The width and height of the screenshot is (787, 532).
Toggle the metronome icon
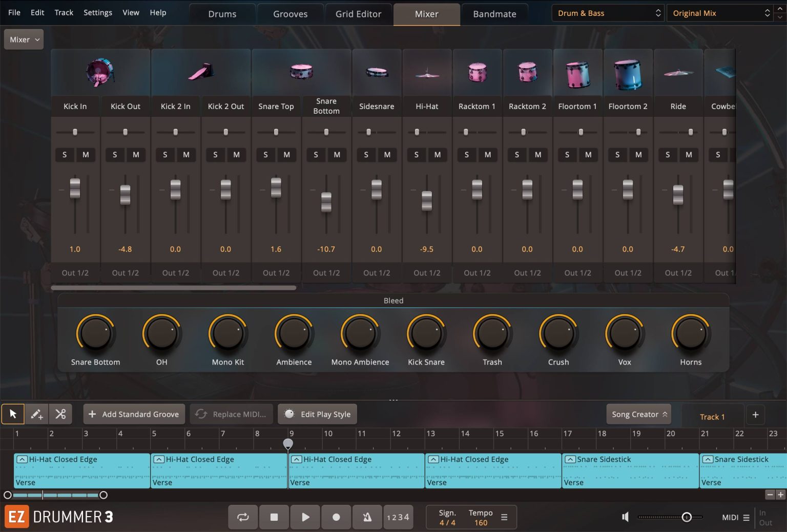tap(367, 517)
